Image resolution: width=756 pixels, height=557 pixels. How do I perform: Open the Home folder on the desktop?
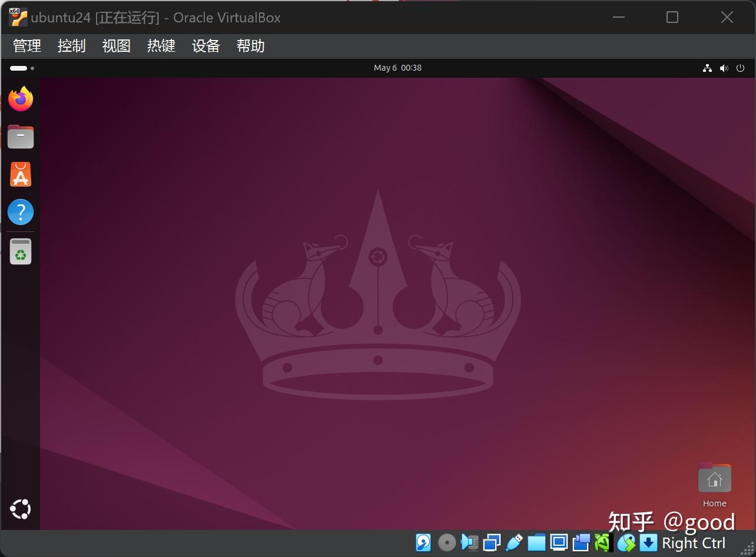[x=714, y=478]
